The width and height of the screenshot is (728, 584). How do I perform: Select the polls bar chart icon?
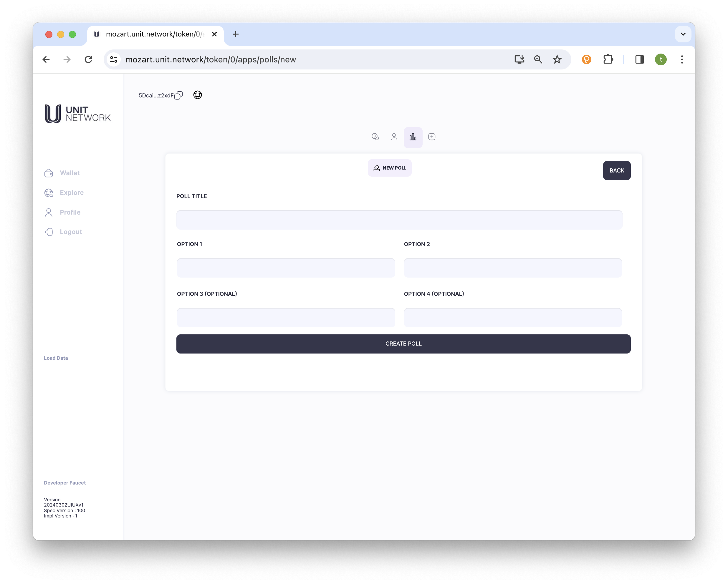(413, 137)
